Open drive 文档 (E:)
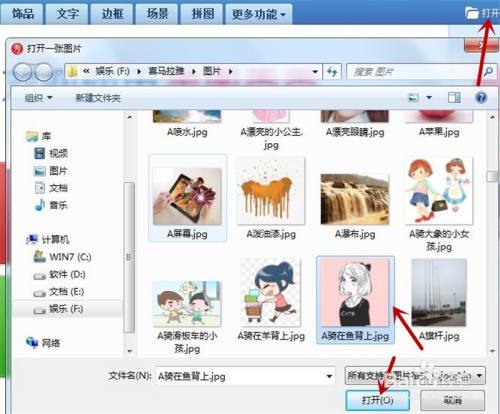This screenshot has height=414, width=500. click(x=59, y=292)
